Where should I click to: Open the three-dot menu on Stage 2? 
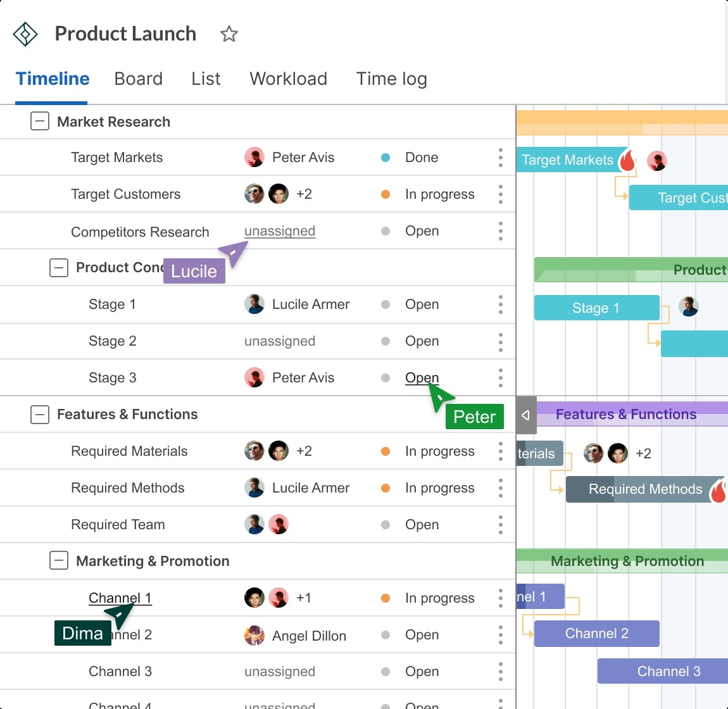click(x=500, y=341)
